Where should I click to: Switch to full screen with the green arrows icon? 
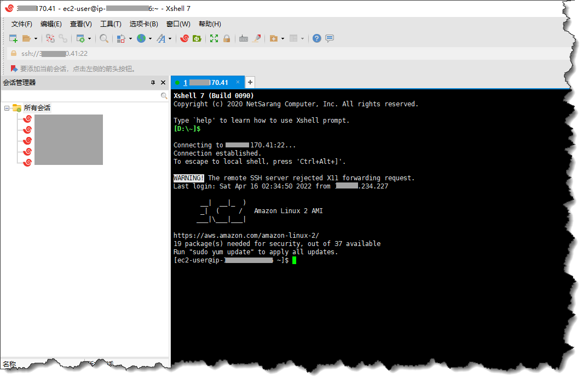[214, 38]
